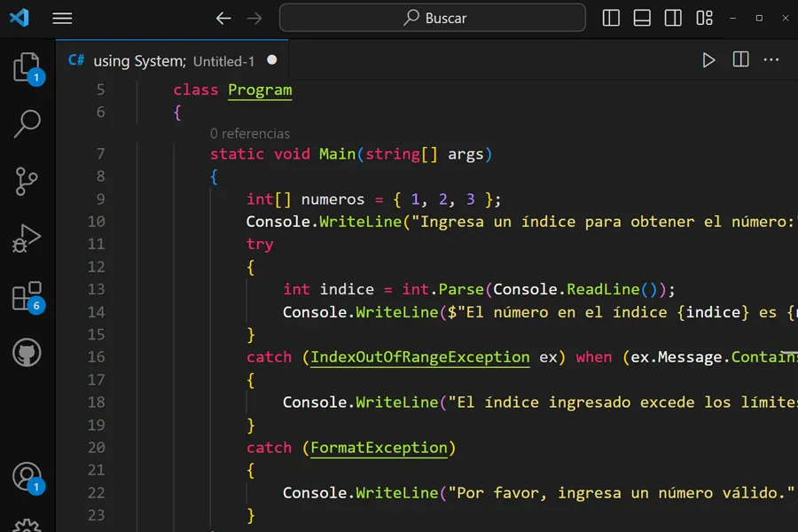Open the hamburger application menu
Viewport: 798px width, 532px height.
(x=62, y=18)
